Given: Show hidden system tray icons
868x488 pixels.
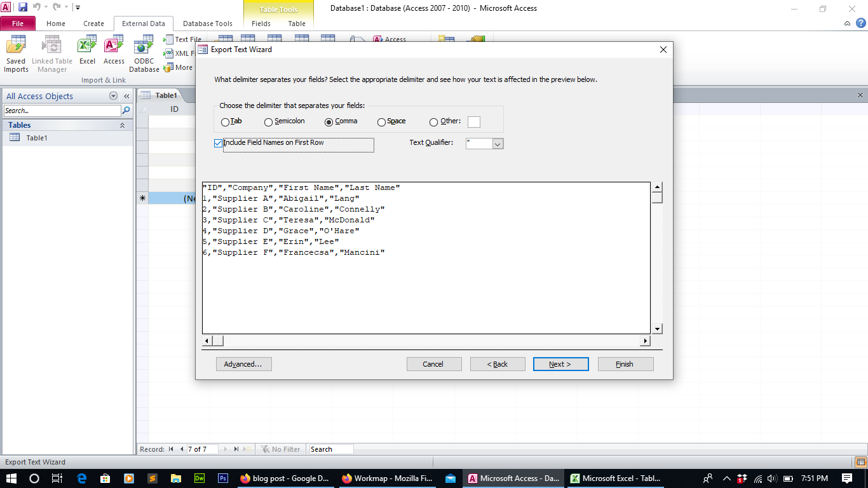Looking at the screenshot, I should point(727,478).
